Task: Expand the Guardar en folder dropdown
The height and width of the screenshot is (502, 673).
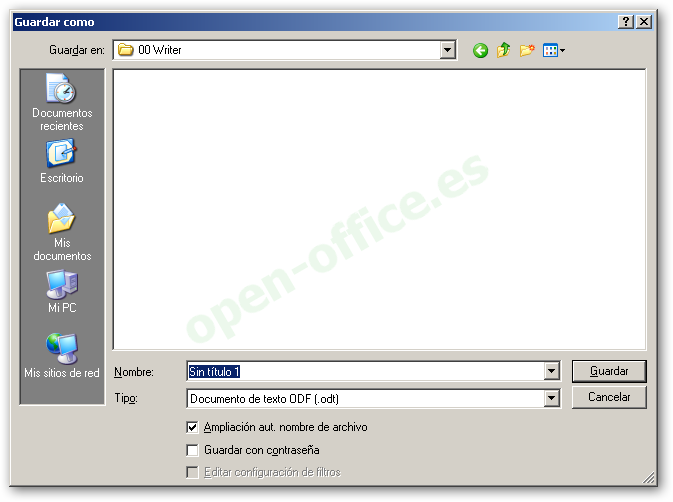Action: pos(447,50)
